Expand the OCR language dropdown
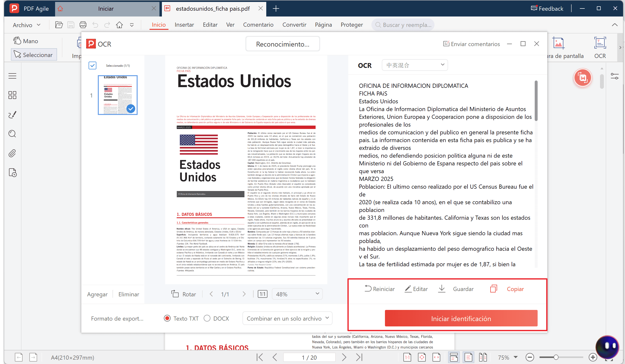Viewport: 625px width, 364px height. click(x=415, y=65)
